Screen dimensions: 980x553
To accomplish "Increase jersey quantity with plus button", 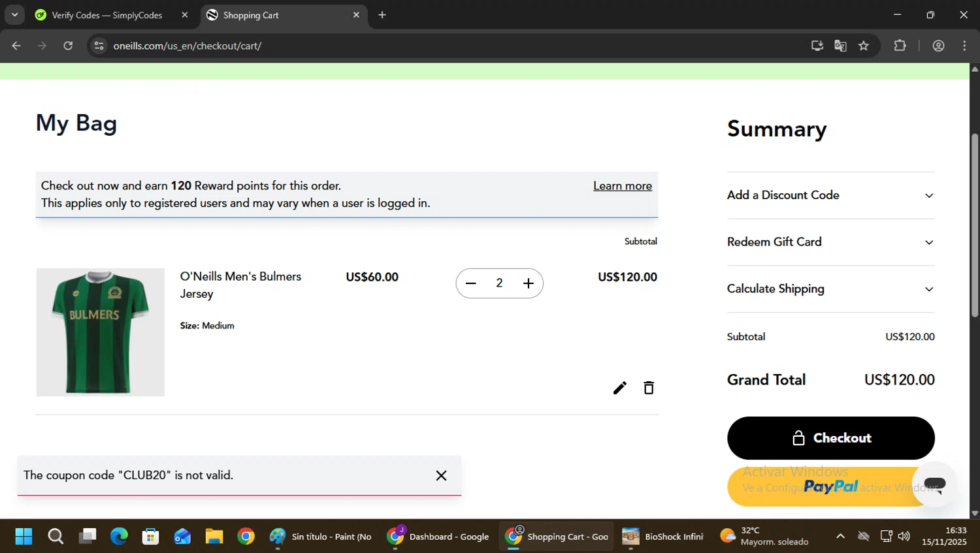I will click(528, 283).
